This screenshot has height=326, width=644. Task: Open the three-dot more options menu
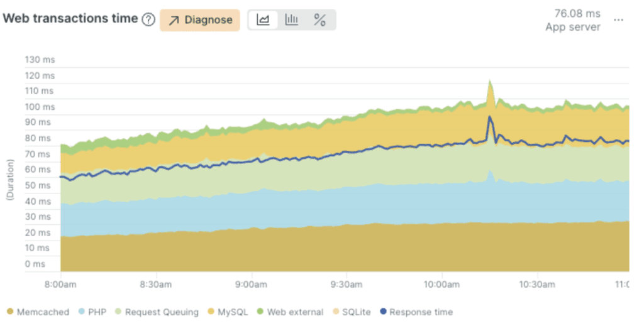click(x=619, y=19)
